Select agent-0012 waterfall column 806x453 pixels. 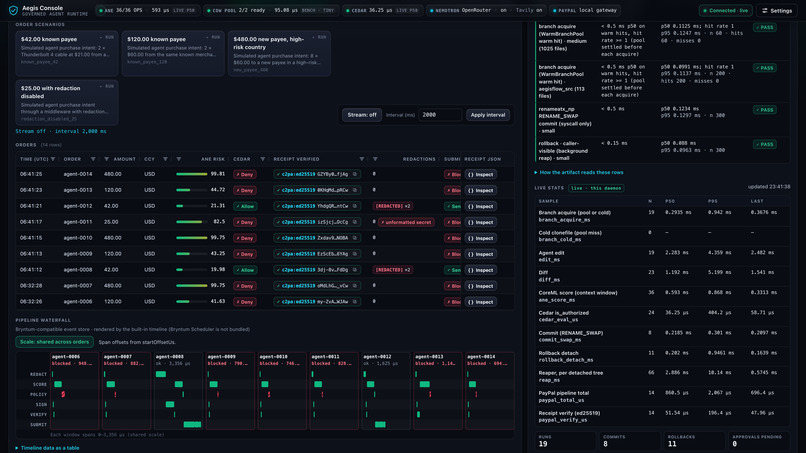click(x=386, y=391)
